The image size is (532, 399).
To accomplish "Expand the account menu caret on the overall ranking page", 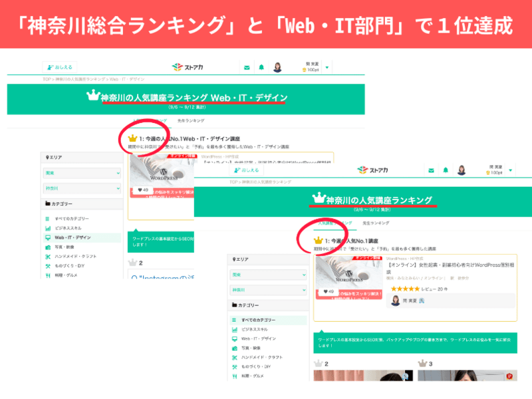I will [511, 170].
